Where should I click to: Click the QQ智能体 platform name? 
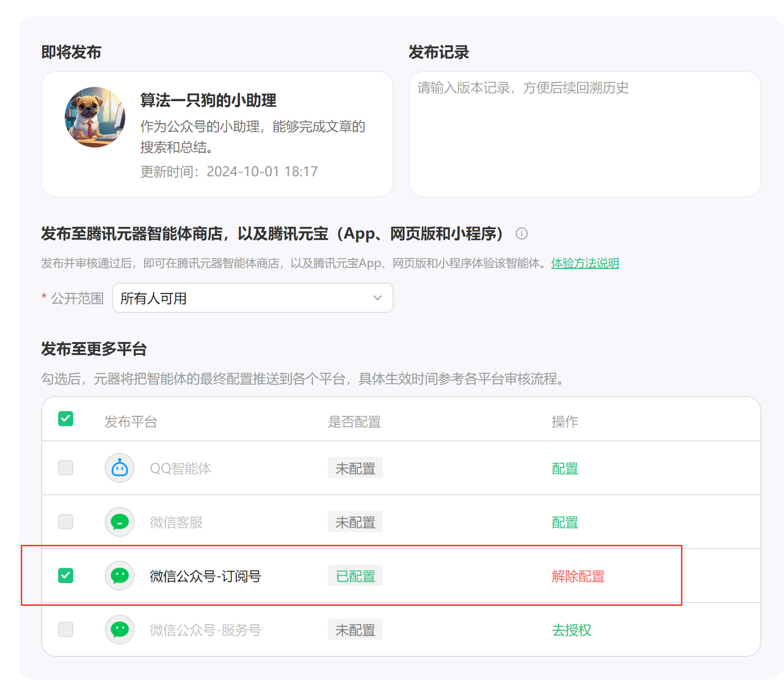pyautogui.click(x=180, y=468)
